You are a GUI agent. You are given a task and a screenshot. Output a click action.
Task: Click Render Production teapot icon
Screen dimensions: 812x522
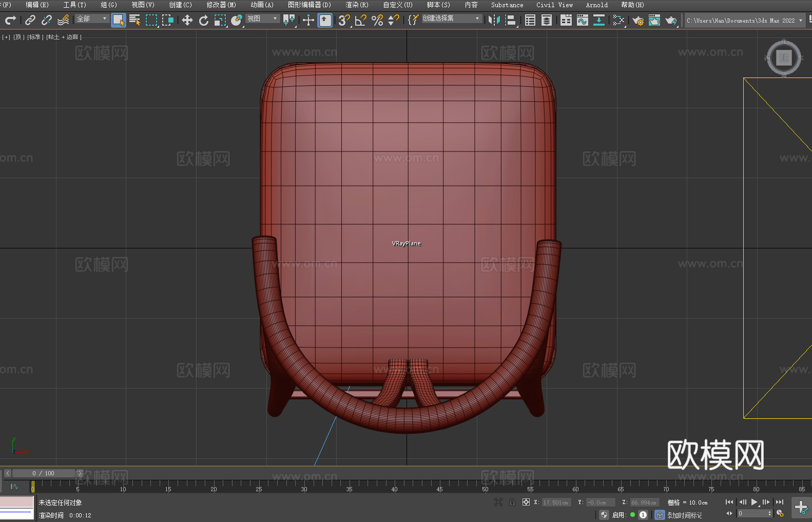(x=671, y=20)
